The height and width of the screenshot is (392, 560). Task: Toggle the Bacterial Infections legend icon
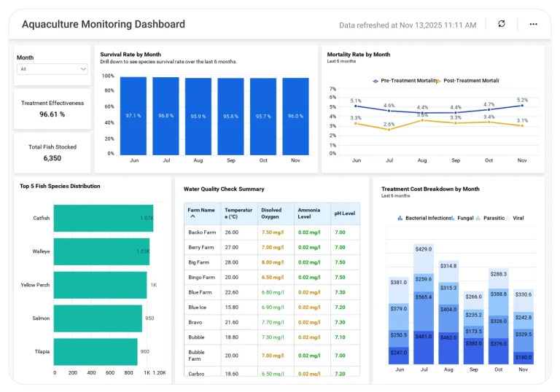tap(400, 218)
